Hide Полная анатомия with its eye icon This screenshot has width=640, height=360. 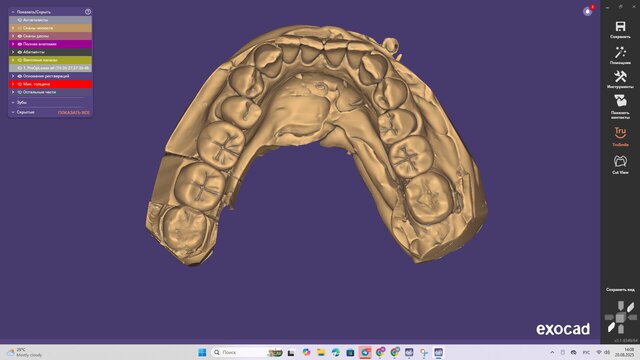(20, 44)
